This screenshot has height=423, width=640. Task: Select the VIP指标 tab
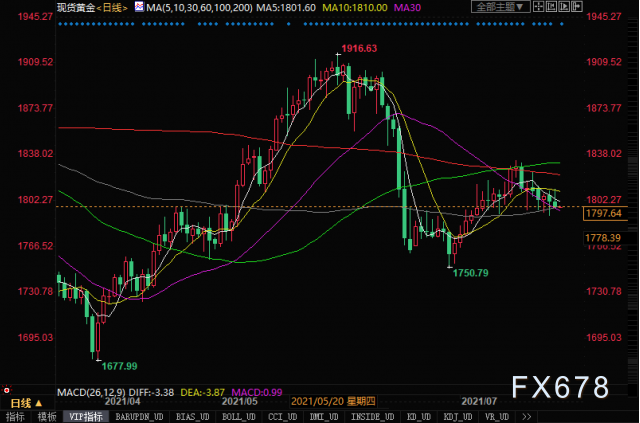click(x=86, y=417)
